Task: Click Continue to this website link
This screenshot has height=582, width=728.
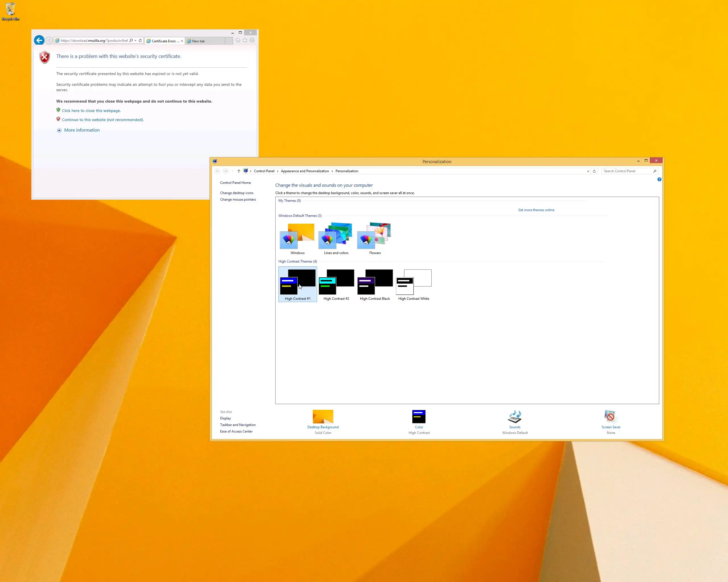Action: pyautogui.click(x=103, y=120)
